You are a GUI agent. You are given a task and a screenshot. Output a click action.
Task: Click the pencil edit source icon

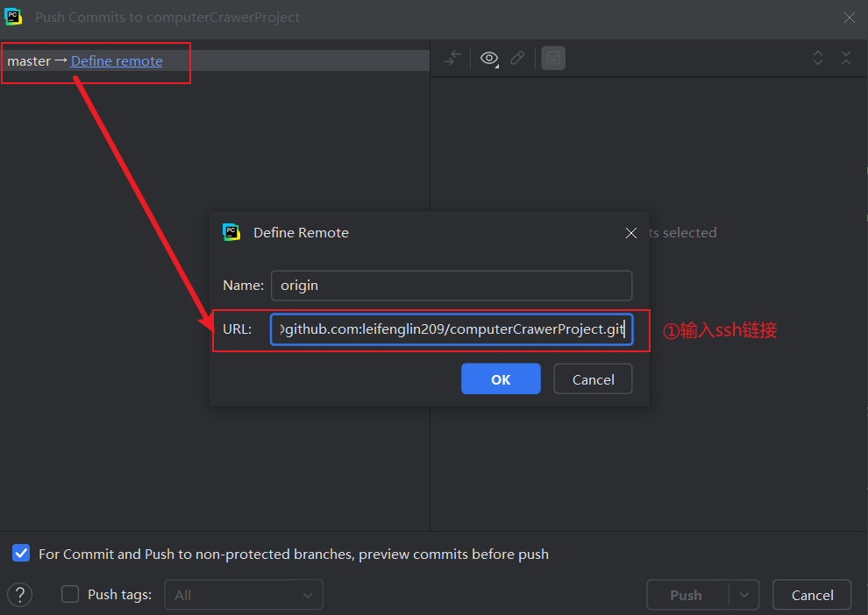click(517, 58)
